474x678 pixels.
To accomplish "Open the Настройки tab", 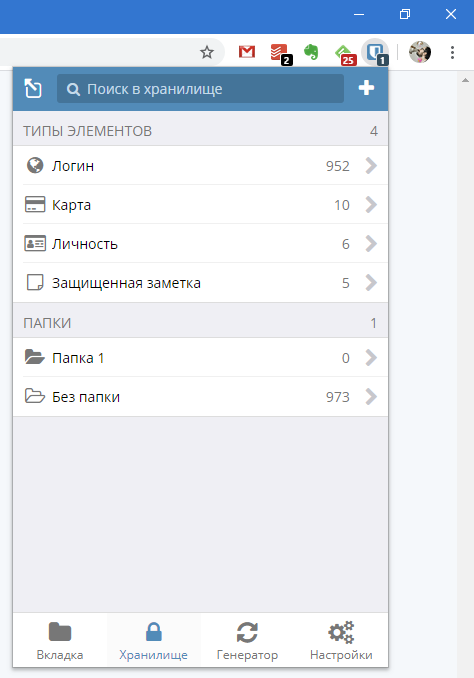I will (341, 640).
